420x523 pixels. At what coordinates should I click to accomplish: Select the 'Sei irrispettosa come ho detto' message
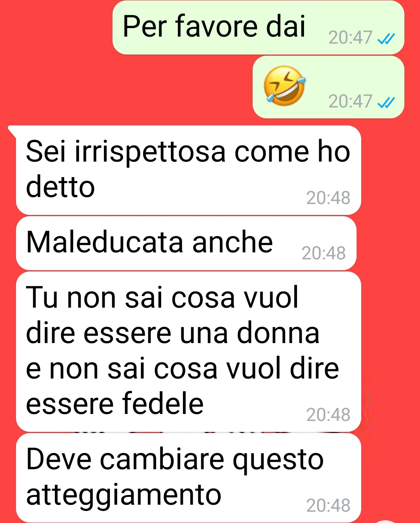(188, 170)
